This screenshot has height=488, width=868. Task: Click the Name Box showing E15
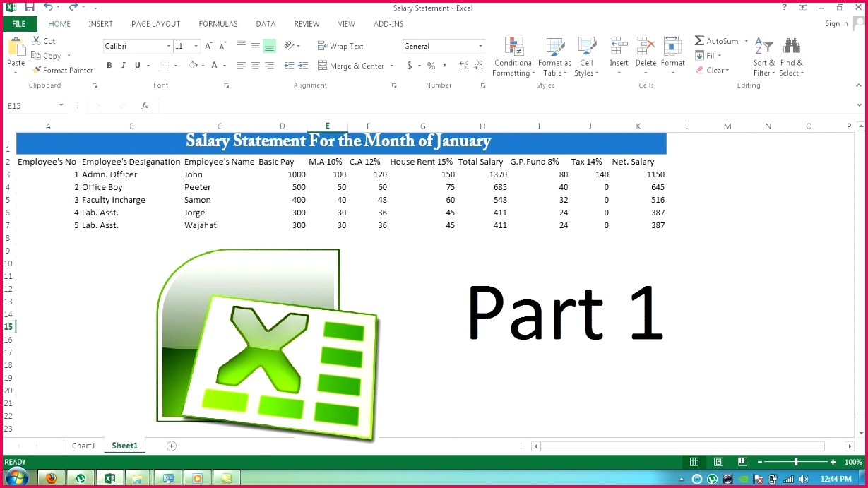[32, 105]
